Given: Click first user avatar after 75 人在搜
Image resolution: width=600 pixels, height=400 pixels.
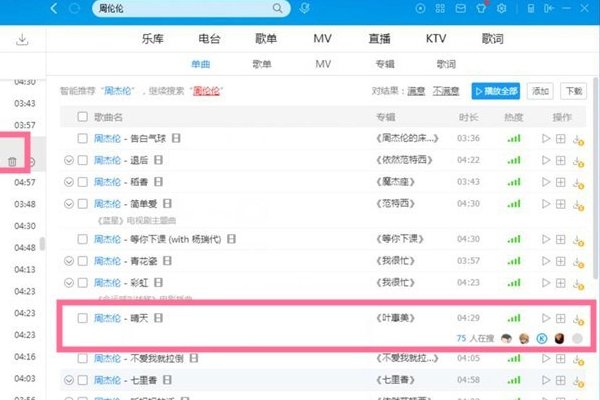Looking at the screenshot, I should pos(506,338).
